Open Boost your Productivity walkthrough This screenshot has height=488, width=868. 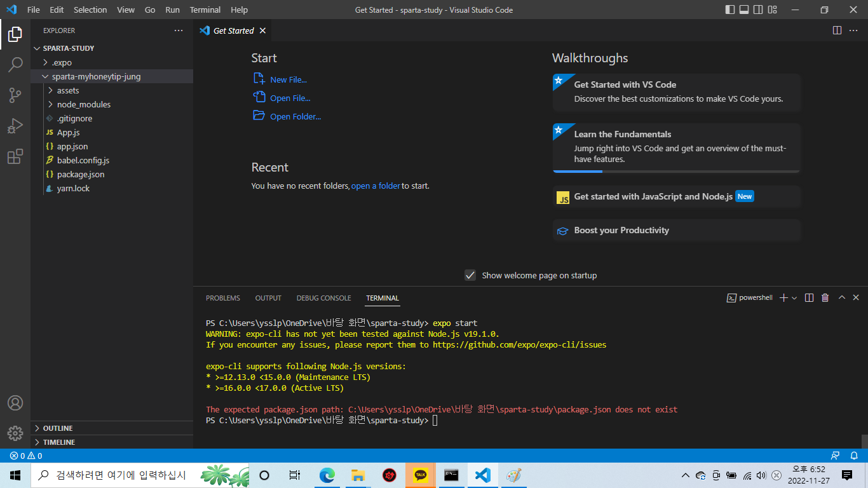click(676, 230)
